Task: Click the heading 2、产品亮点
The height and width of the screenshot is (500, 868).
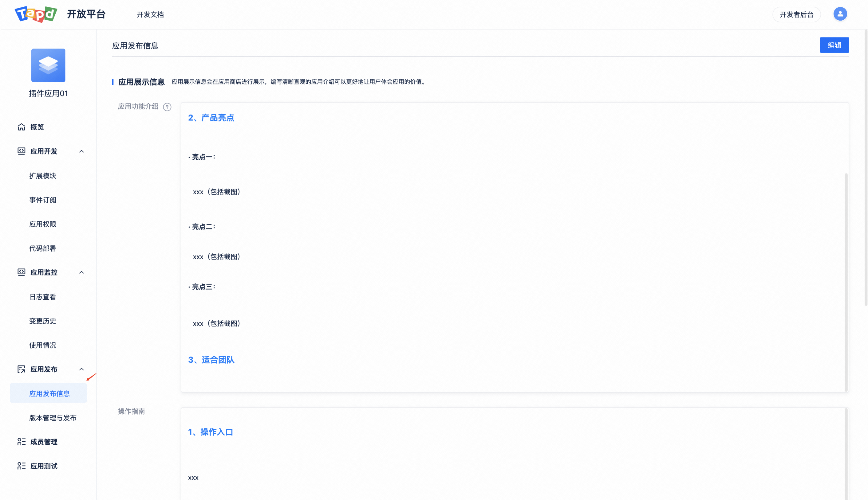Action: pos(211,118)
